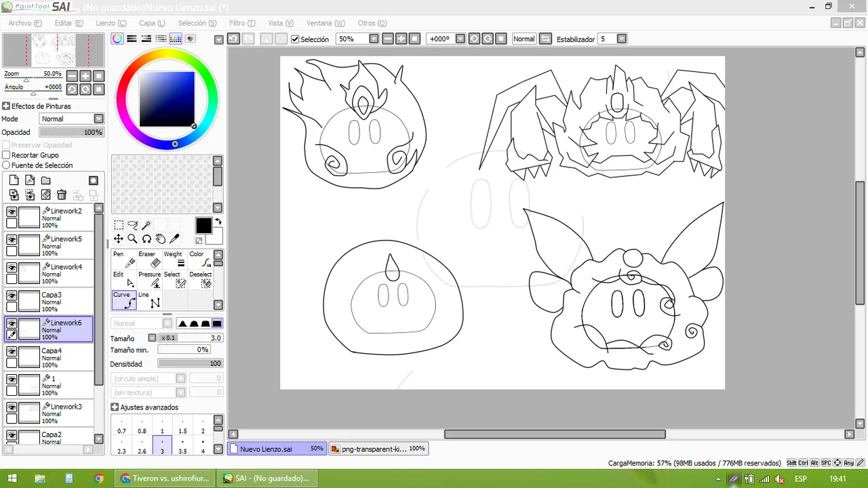Viewport: 868px width, 488px height.
Task: Choose the Deselect linework tool
Action: [200, 279]
